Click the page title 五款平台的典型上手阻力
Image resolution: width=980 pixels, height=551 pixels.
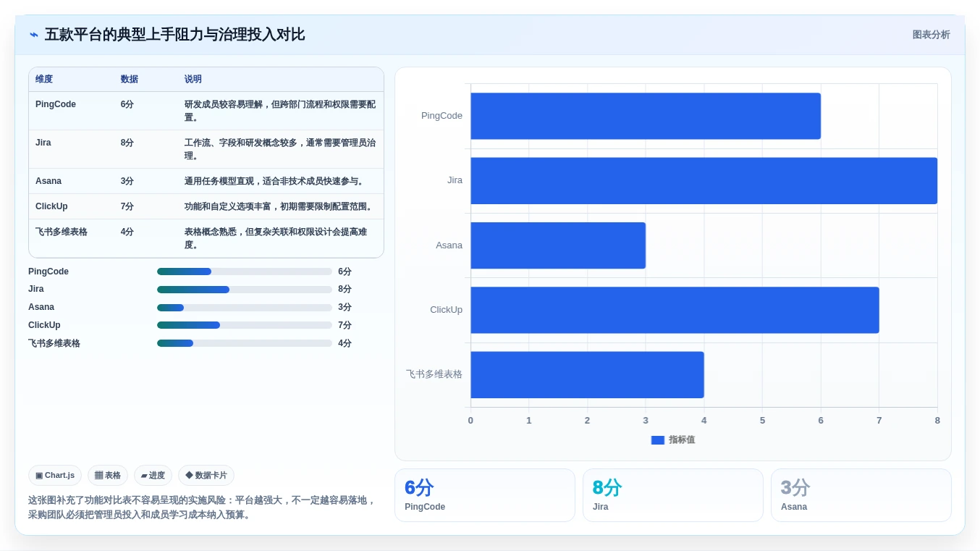174,35
